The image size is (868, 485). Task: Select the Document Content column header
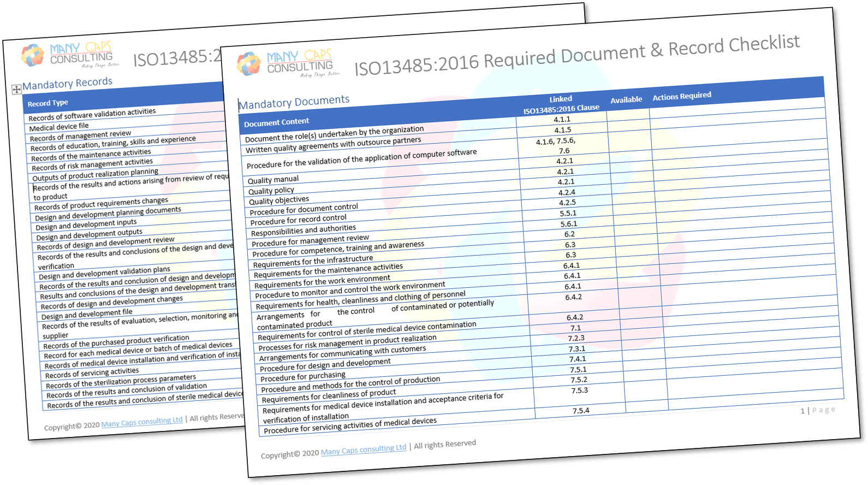(x=276, y=122)
